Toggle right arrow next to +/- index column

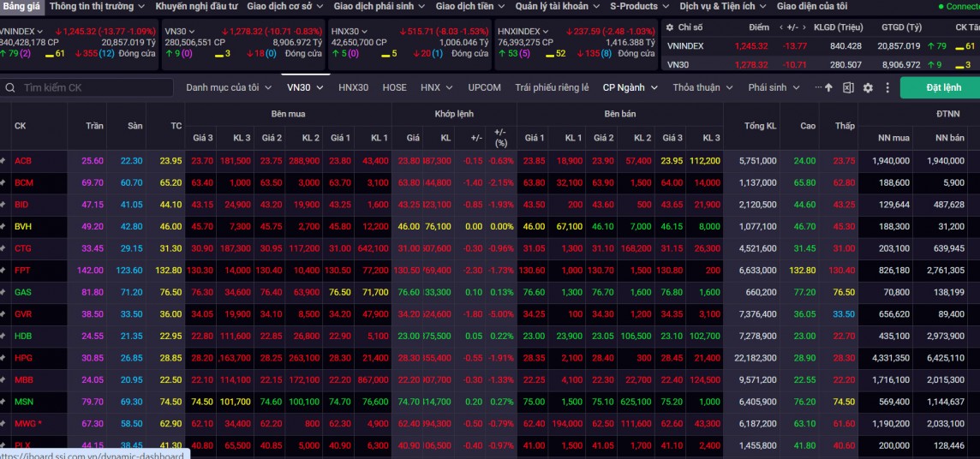[x=804, y=27]
